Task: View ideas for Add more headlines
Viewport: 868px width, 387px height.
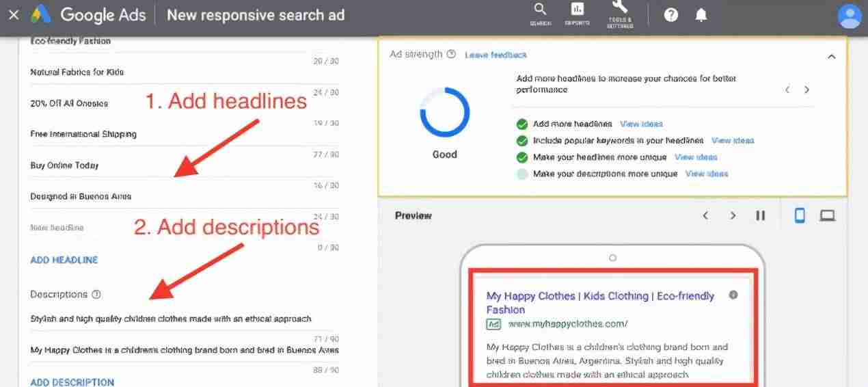Action: [641, 124]
